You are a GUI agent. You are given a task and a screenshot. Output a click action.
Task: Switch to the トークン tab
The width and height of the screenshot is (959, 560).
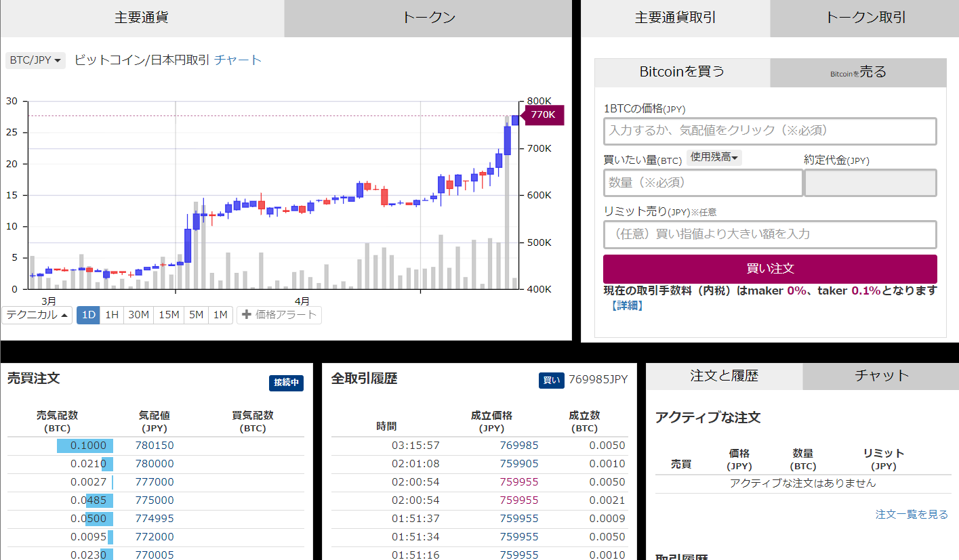coord(428,18)
